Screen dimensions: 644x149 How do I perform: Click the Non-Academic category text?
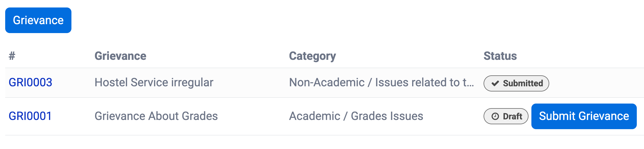coord(327,83)
